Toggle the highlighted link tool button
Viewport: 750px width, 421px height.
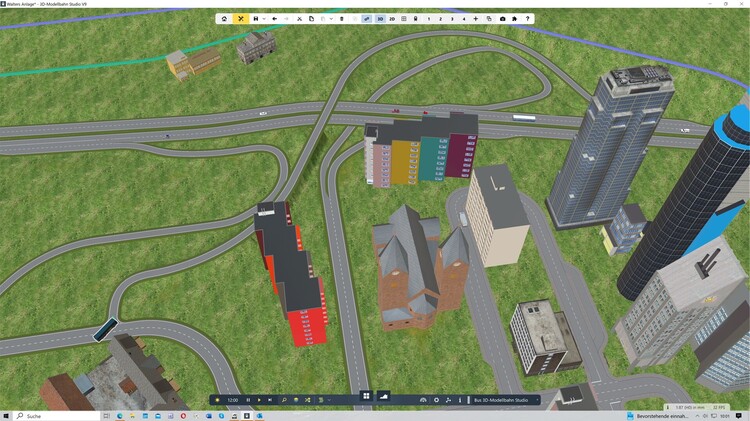point(367,19)
